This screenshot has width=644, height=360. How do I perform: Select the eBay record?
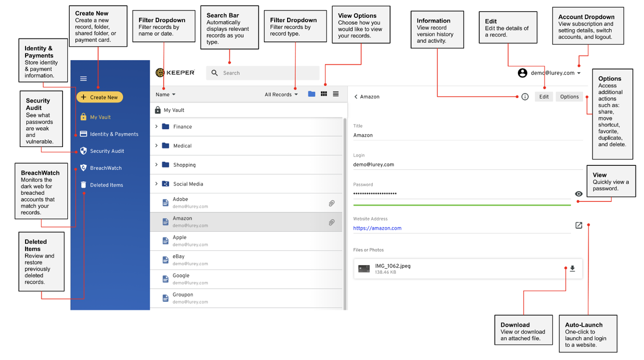tap(246, 260)
